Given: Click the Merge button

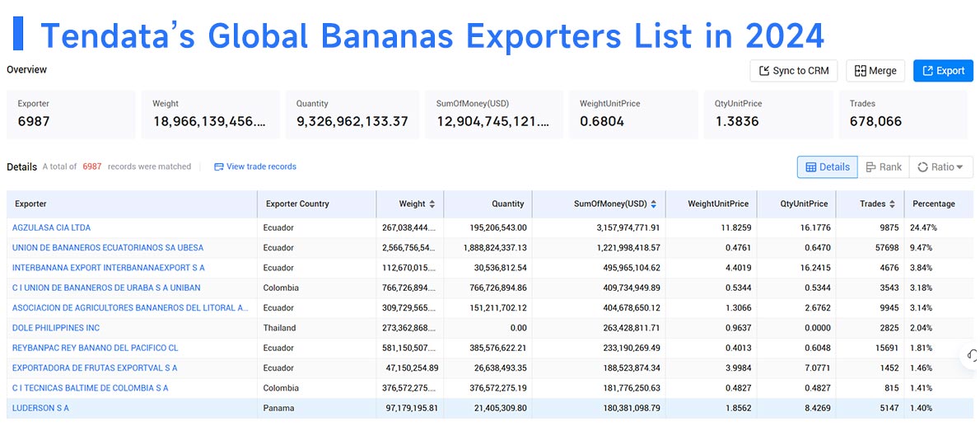Looking at the screenshot, I should tap(875, 71).
